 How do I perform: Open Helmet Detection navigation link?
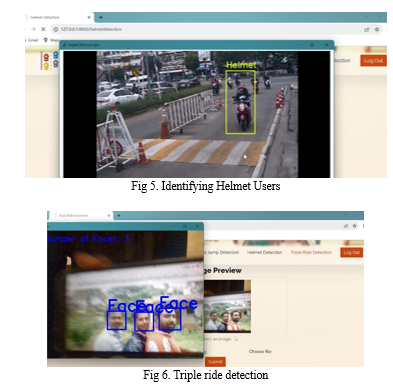point(264,252)
